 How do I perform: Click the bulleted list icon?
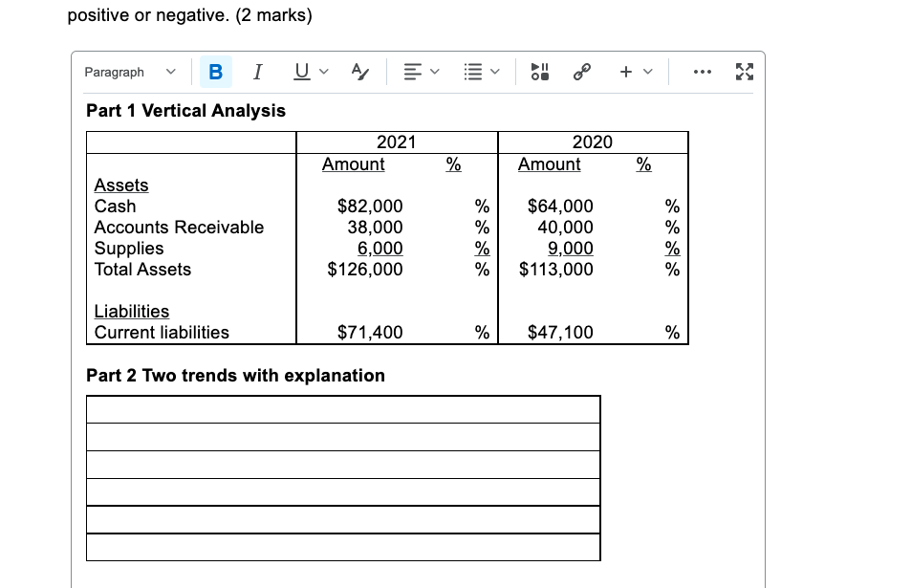click(473, 72)
